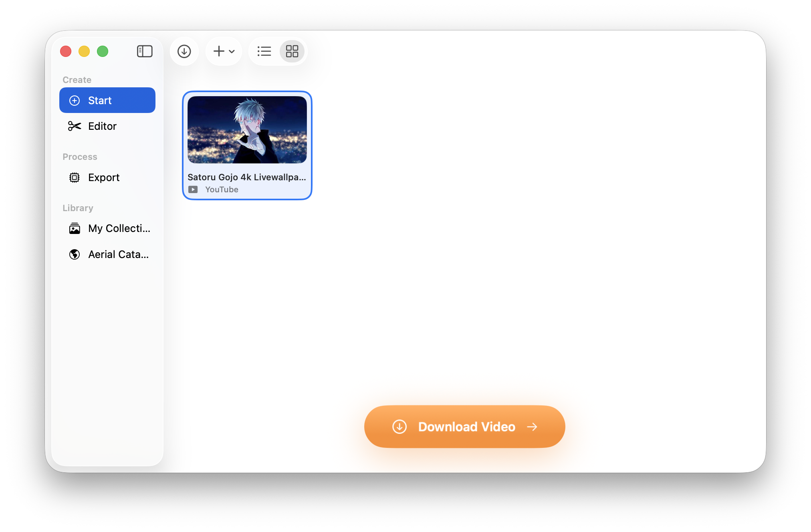The image size is (811, 532).
Task: Open the Editor section
Action: (102, 126)
